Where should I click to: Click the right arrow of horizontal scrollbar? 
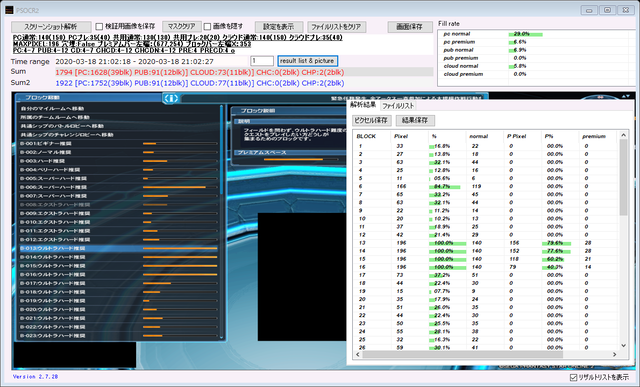point(614,354)
